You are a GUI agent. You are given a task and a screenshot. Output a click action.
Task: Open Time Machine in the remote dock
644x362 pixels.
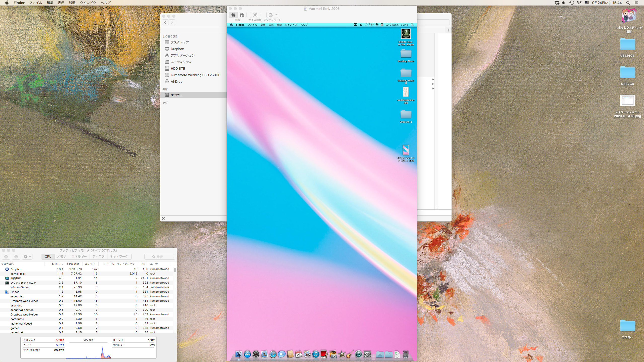point(358,354)
